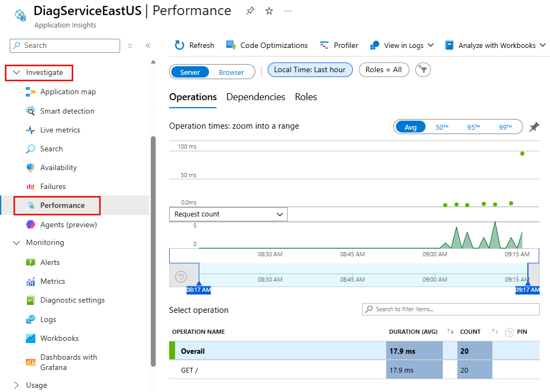Image resolution: width=550 pixels, height=392 pixels.
Task: Click the Dashboards with Grafana icon
Action: [31, 362]
